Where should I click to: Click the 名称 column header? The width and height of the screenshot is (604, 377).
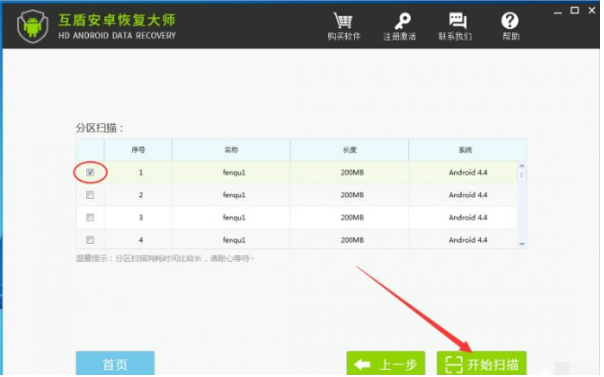tap(231, 150)
